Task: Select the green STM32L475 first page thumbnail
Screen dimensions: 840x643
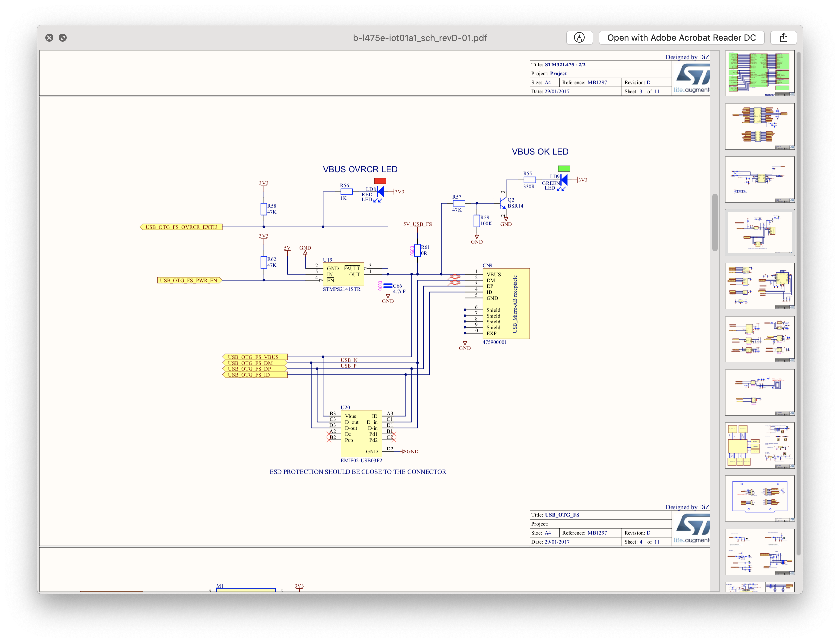Action: 759,73
